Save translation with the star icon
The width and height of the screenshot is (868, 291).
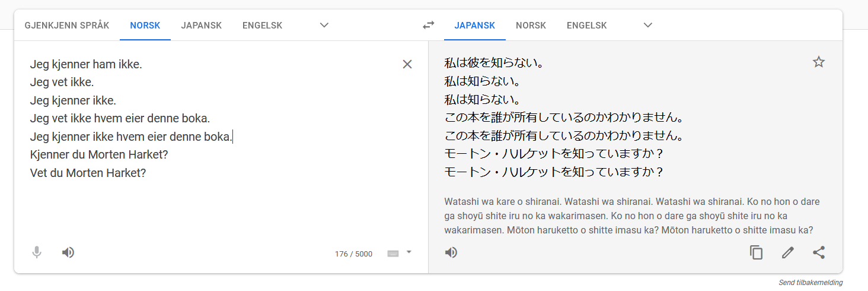(x=819, y=62)
